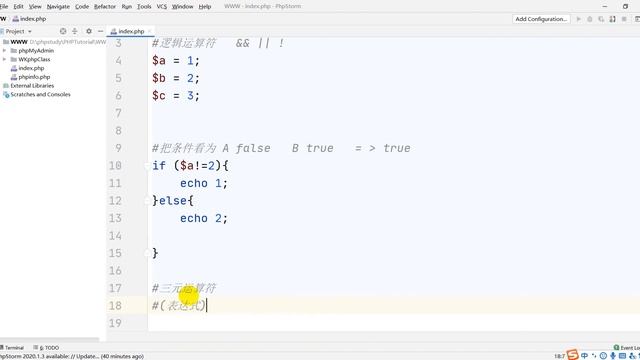Click the '}else{' code line

point(173,201)
